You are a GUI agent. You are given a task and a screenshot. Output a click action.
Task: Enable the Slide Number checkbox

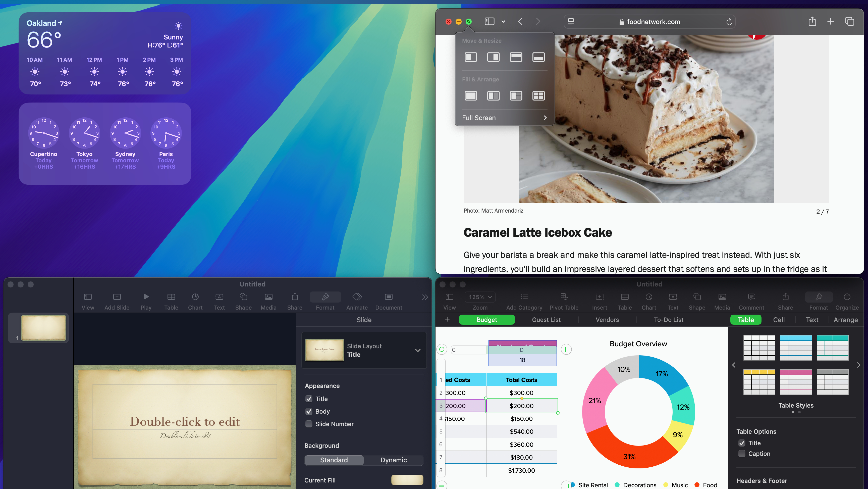(x=309, y=424)
